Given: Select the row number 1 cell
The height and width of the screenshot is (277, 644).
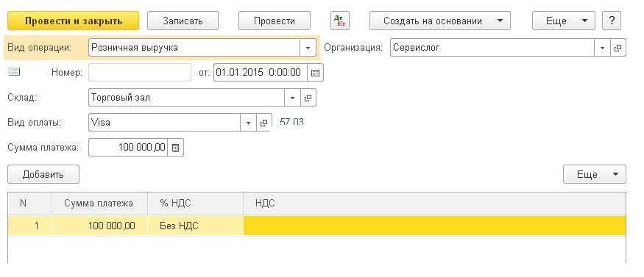Looking at the screenshot, I should pos(29,226).
